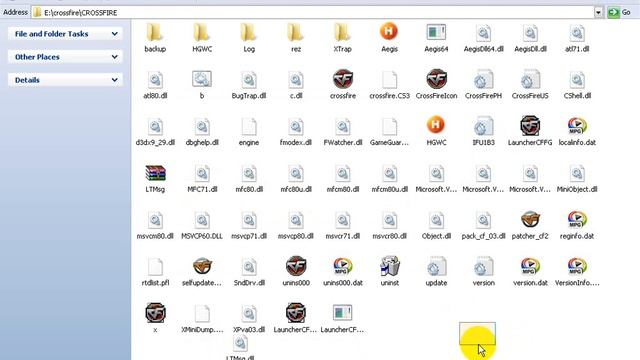Select the dbghelp.dll file
This screenshot has height=360, width=640.
pyautogui.click(x=202, y=127)
